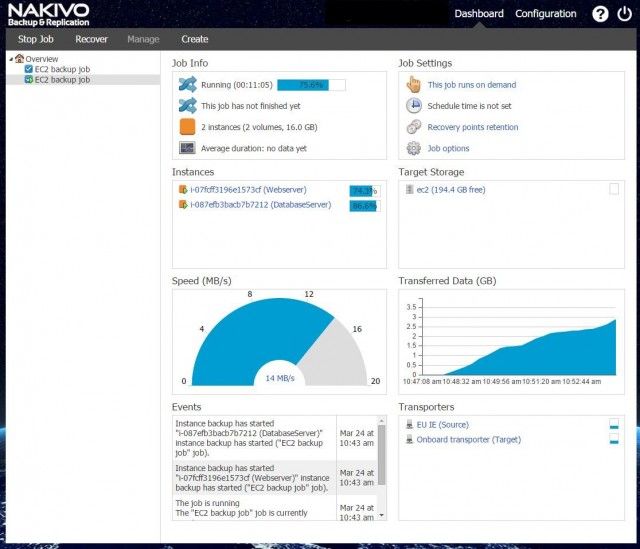Image resolution: width=640 pixels, height=549 pixels.
Task: Select the highlighted second EC2 backup job
Action: pyautogui.click(x=62, y=80)
